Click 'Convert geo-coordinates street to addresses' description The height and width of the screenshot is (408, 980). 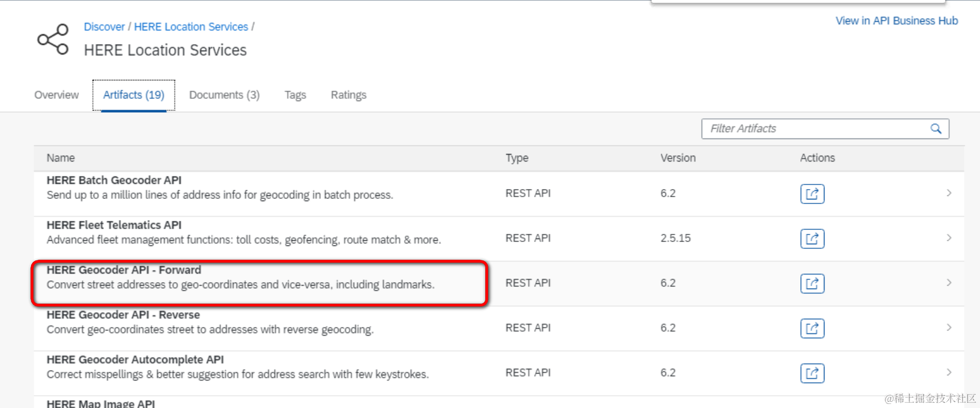[x=210, y=329]
